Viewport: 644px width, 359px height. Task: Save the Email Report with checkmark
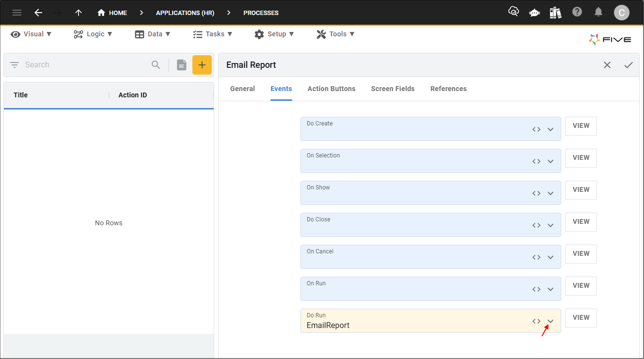628,65
